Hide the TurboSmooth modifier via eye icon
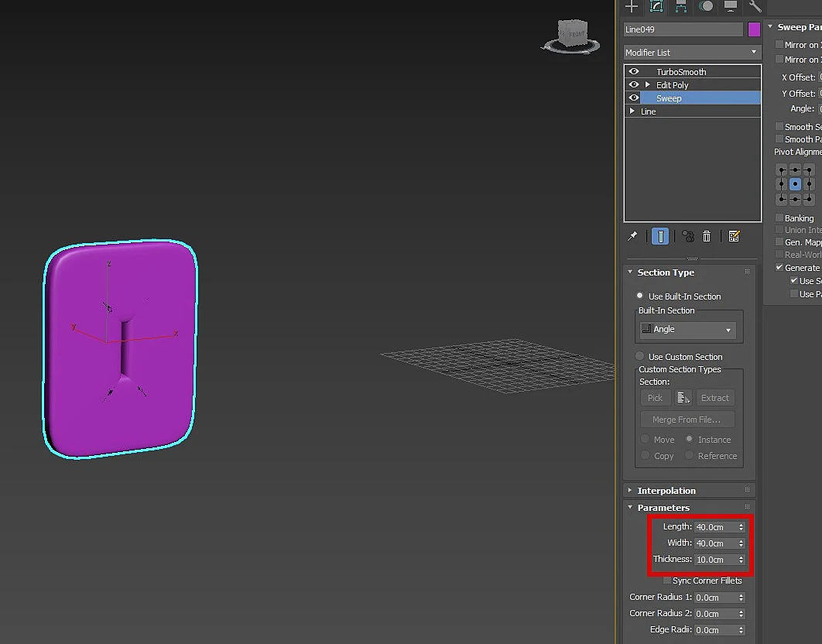 [x=634, y=71]
